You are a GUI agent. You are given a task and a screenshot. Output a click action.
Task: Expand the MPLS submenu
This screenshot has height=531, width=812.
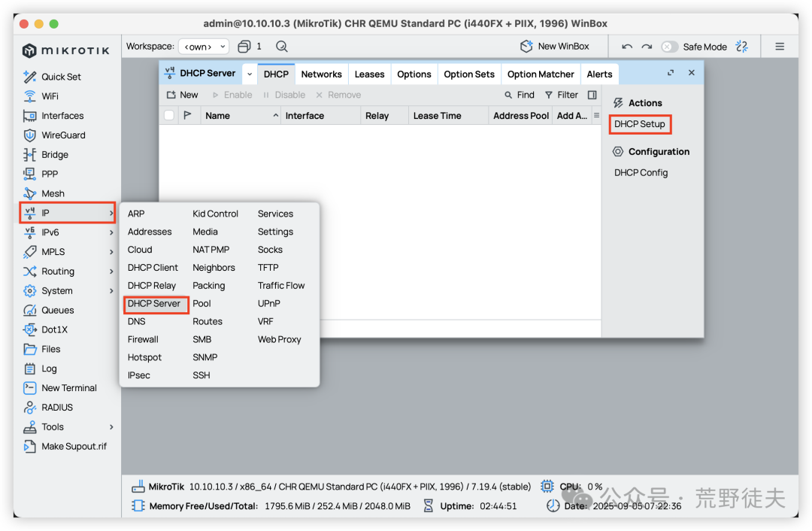68,252
